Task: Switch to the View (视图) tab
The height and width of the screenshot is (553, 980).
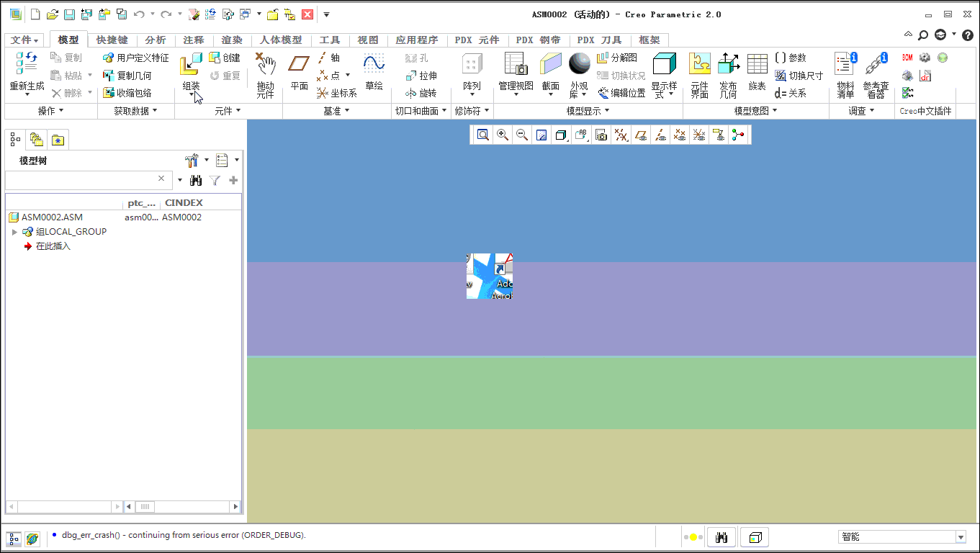Action: (368, 40)
